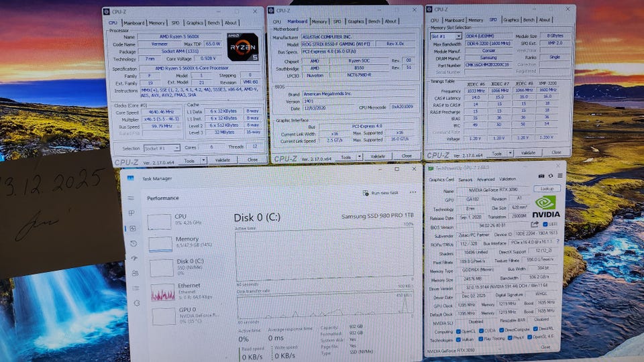Open Details page in Task Manager sidebar
Screen dimensions: 644x362
tap(136, 288)
